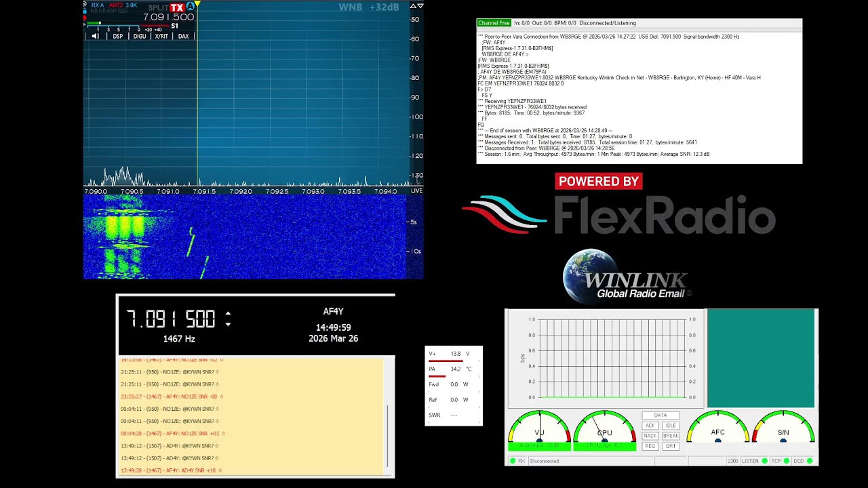Viewport: 868px width, 488px height.
Task: Open the RX A antenna selector
Action: click(98, 5)
